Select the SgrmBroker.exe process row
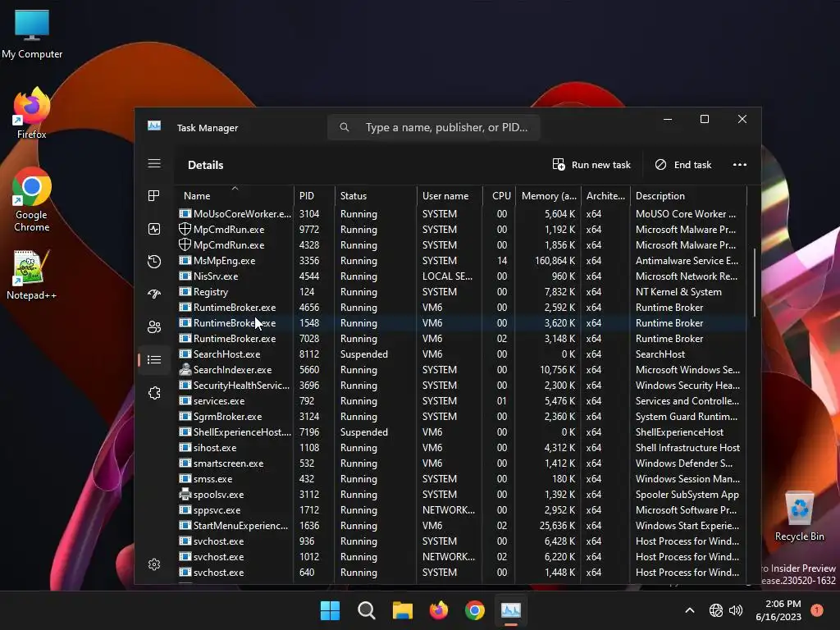 click(x=461, y=416)
